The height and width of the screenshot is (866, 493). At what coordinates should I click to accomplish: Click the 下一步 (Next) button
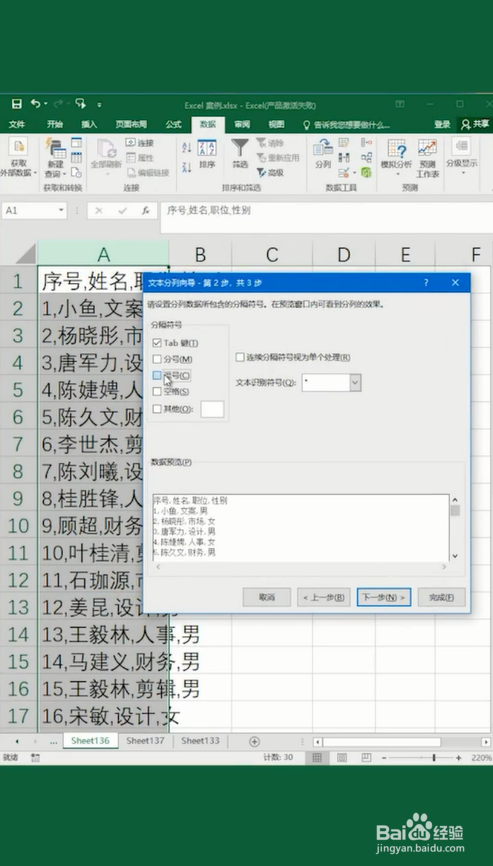point(384,597)
